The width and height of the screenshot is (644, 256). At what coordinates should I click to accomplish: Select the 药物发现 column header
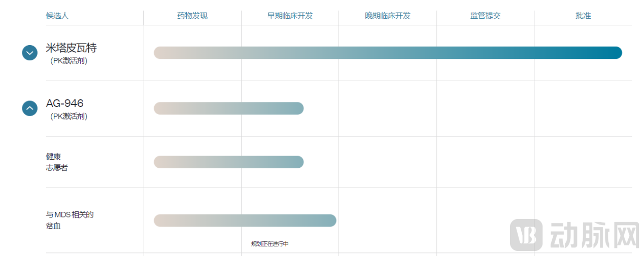click(192, 16)
